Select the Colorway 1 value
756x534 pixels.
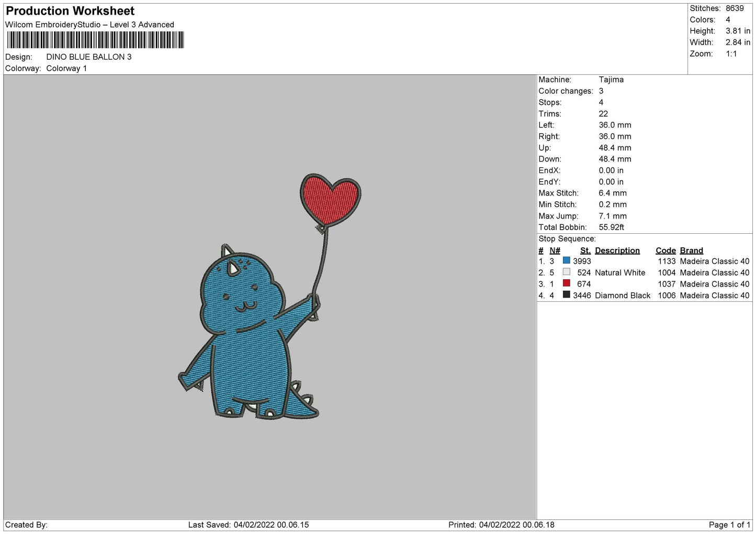pyautogui.click(x=66, y=69)
